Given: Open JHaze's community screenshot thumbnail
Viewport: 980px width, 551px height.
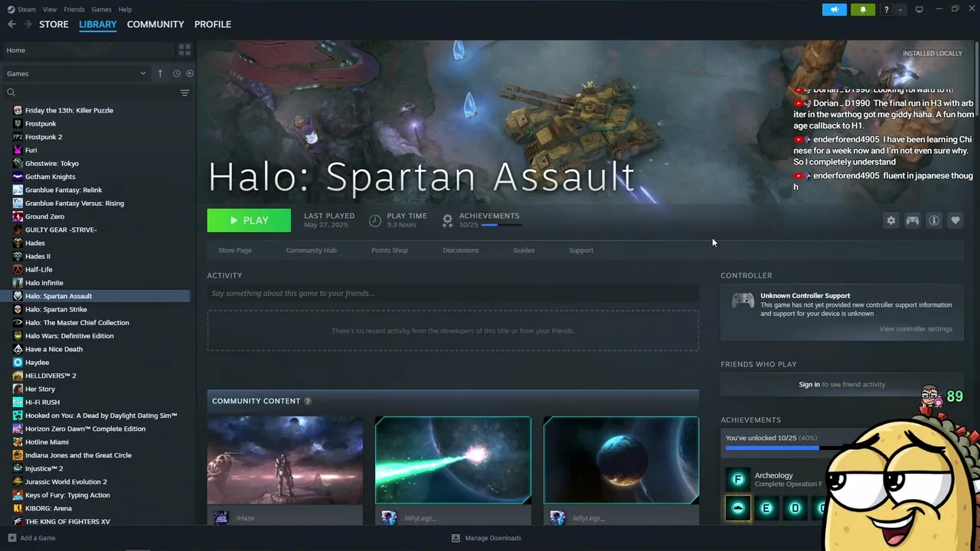Looking at the screenshot, I should pos(285,461).
